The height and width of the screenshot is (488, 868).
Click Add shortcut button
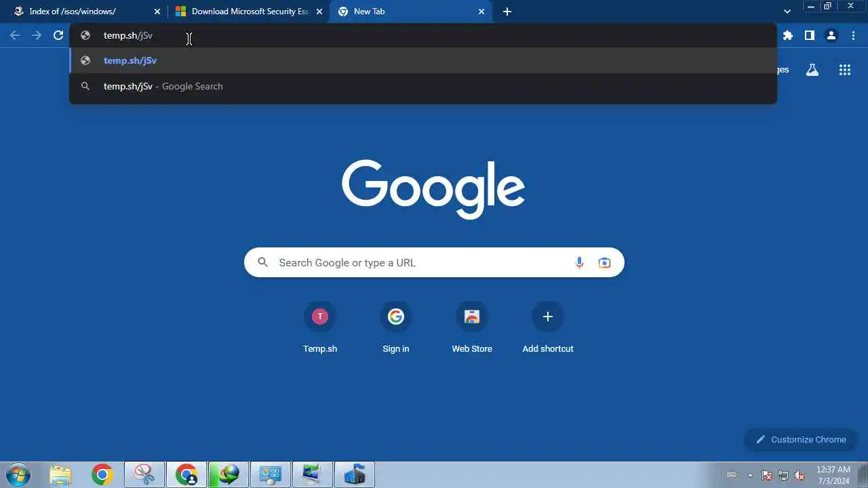coord(548,328)
